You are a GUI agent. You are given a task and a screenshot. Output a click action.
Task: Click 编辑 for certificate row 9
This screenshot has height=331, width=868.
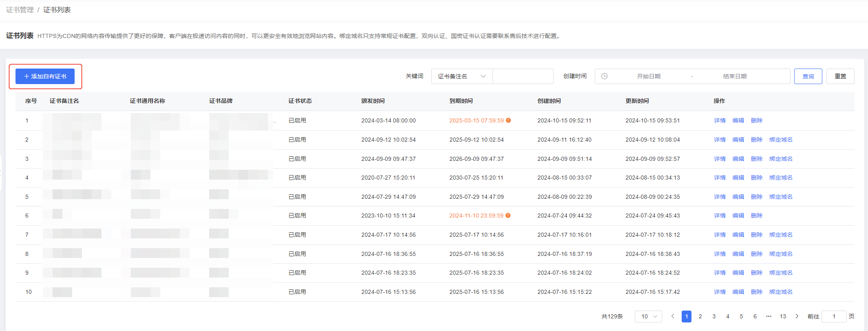coord(738,273)
